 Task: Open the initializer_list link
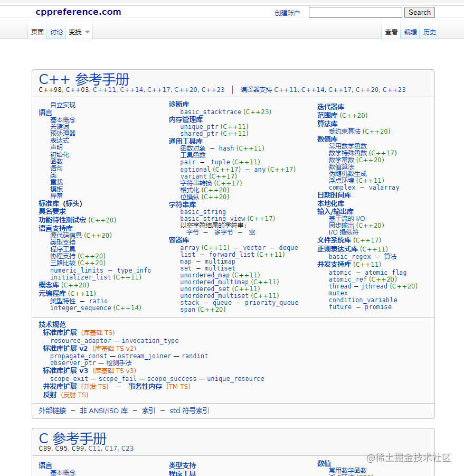[80, 277]
